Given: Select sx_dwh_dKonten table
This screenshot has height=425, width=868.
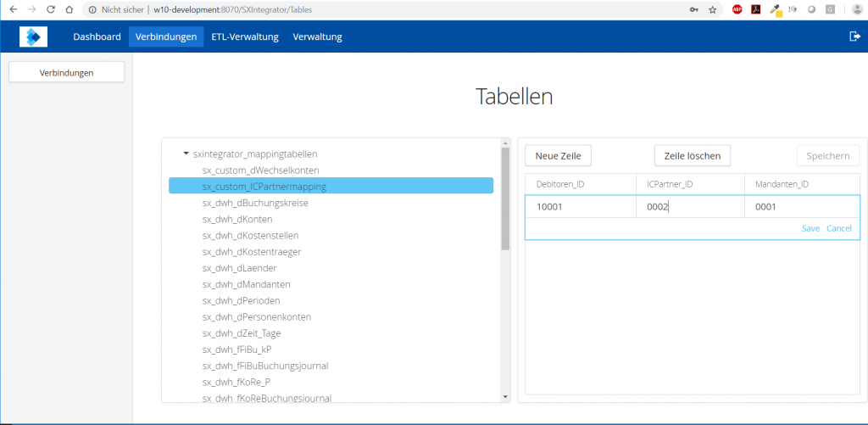Looking at the screenshot, I should point(237,219).
